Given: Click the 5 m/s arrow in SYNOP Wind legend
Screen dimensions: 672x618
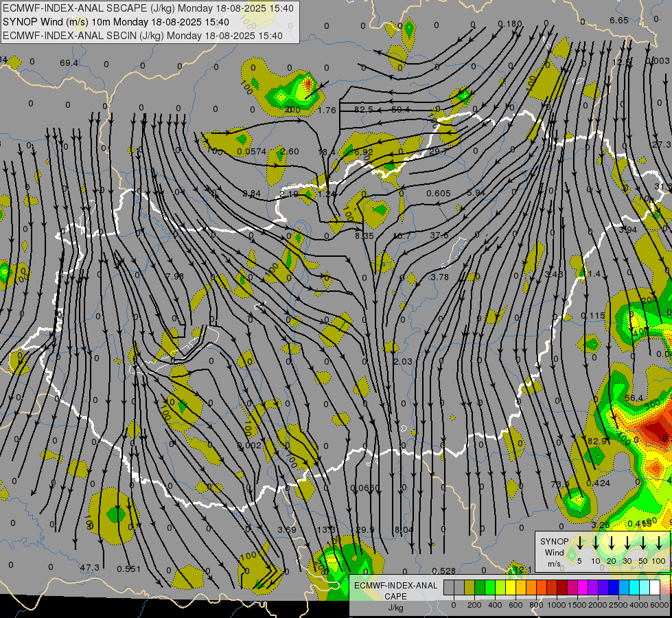Looking at the screenshot, I should (580, 542).
